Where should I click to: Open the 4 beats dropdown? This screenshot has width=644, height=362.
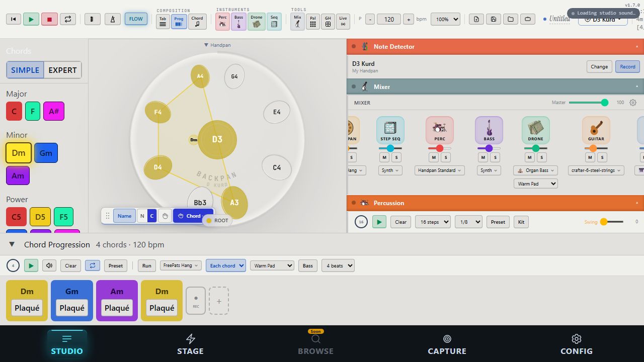pyautogui.click(x=338, y=265)
